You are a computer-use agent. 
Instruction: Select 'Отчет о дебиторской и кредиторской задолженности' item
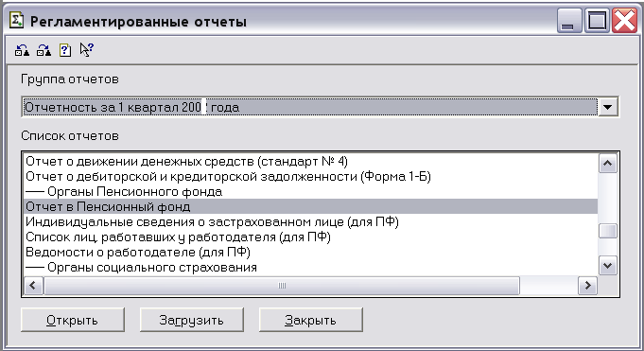coord(228,176)
